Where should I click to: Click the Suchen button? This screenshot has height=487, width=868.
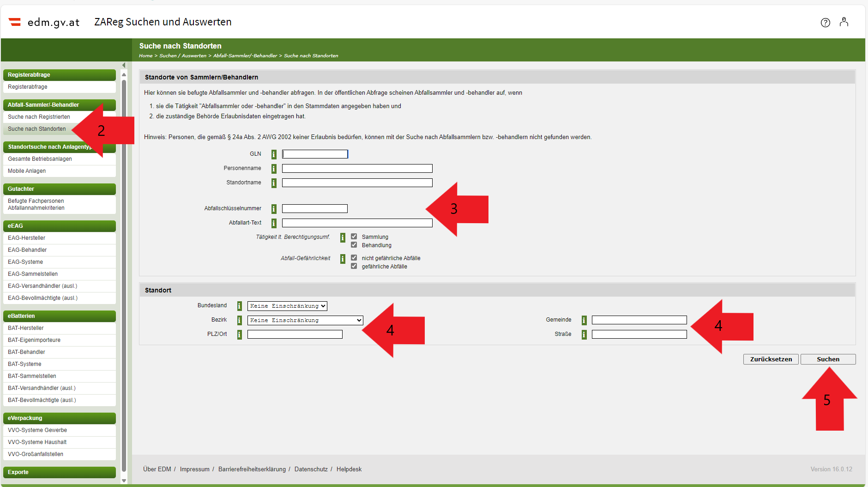pos(828,359)
